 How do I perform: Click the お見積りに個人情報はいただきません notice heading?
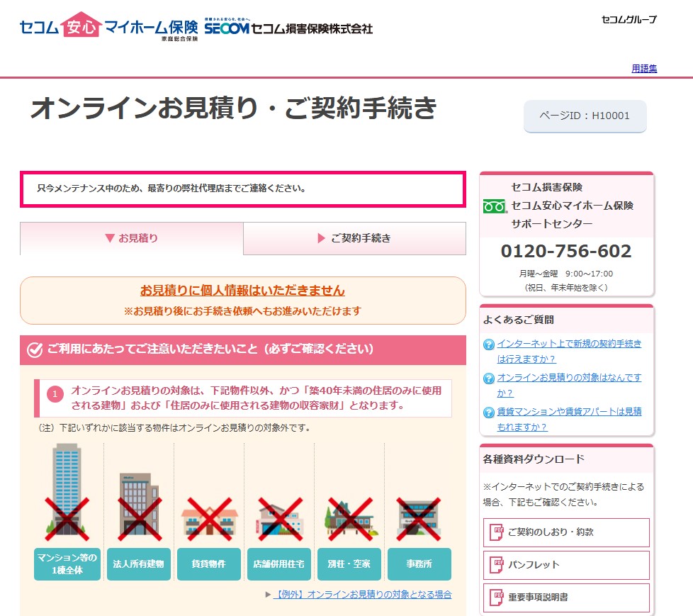click(x=242, y=291)
